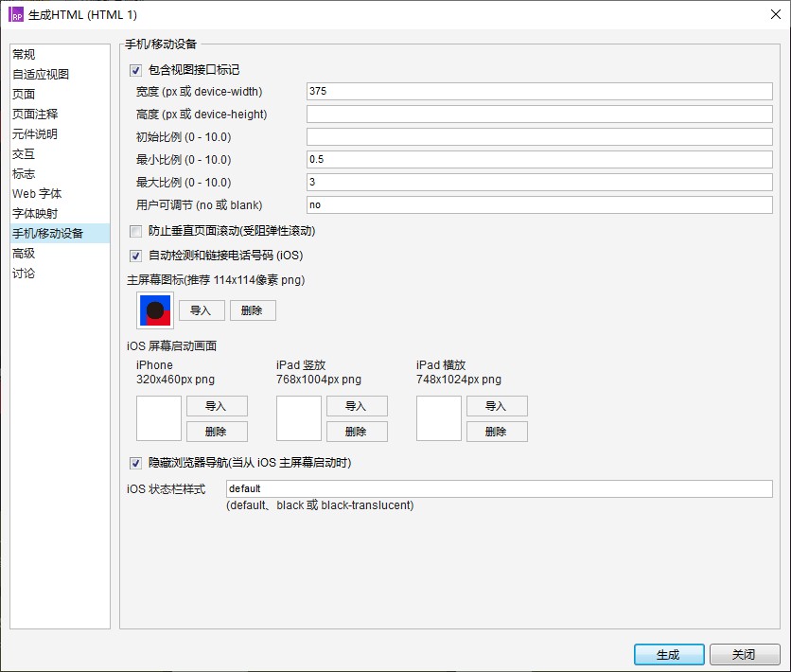This screenshot has height=672, width=791.
Task: Click the home screen icon thumbnail preview
Action: click(x=155, y=310)
